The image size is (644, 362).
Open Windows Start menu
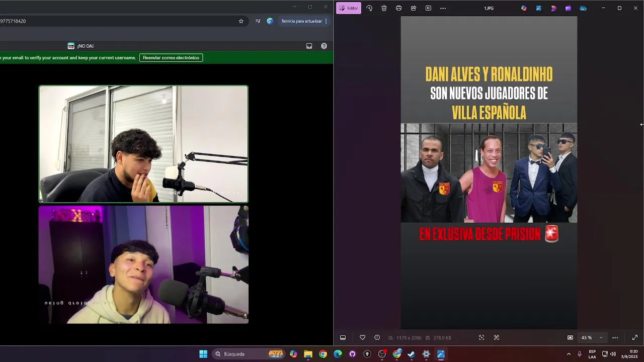pyautogui.click(x=203, y=354)
